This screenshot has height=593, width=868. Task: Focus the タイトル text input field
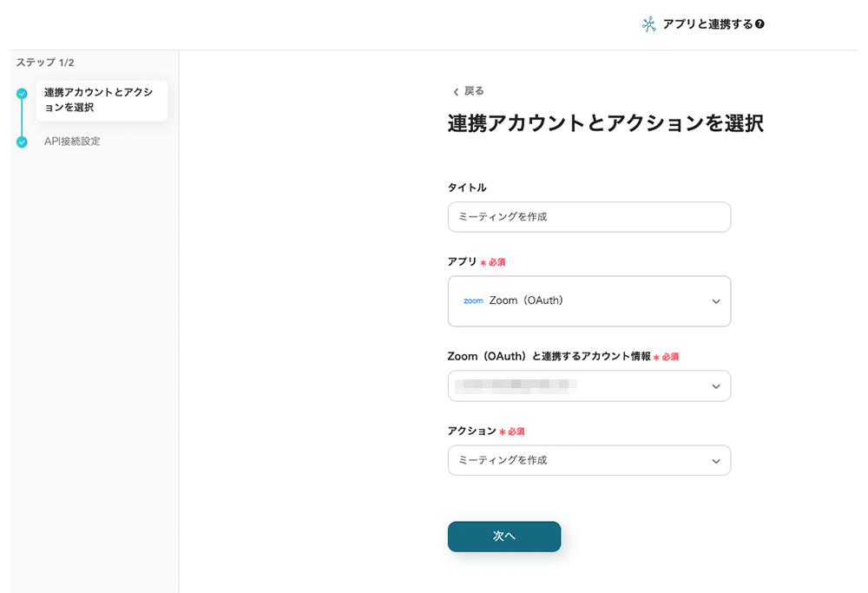(589, 217)
